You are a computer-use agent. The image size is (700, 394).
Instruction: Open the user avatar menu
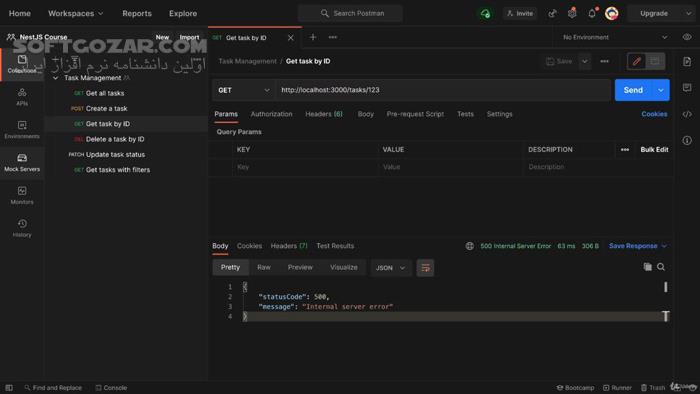coord(612,13)
